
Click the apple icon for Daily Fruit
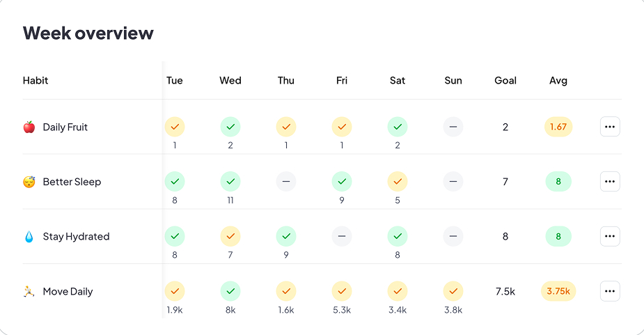tap(29, 127)
